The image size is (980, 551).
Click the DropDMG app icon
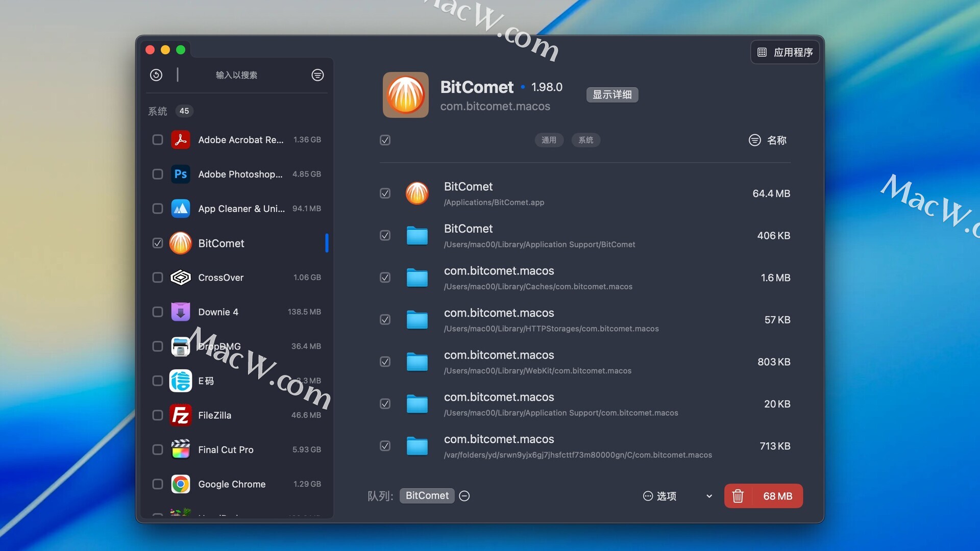[x=181, y=346]
